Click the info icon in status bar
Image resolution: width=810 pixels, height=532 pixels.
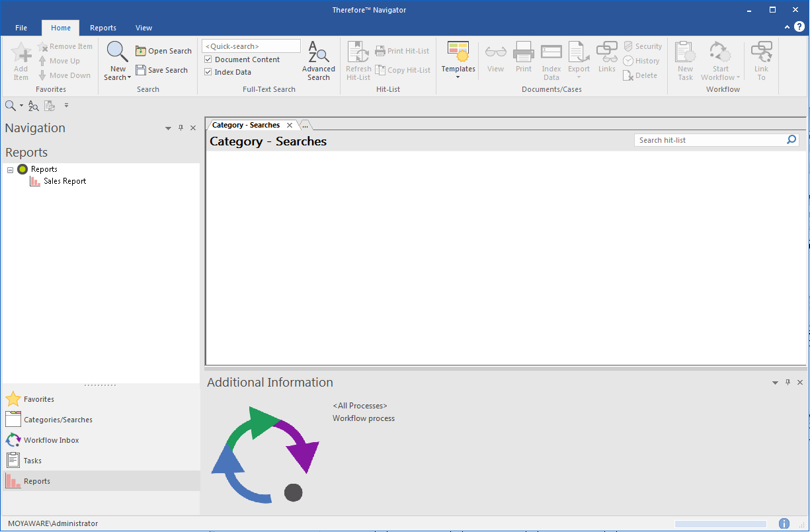click(x=784, y=523)
